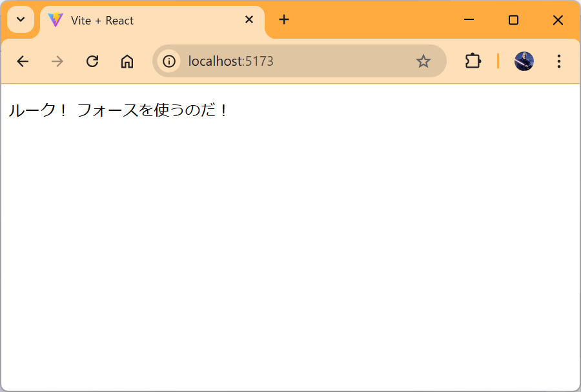This screenshot has height=392, width=581.
Task: Expand the three-dot Chrome menu
Action: pos(559,61)
